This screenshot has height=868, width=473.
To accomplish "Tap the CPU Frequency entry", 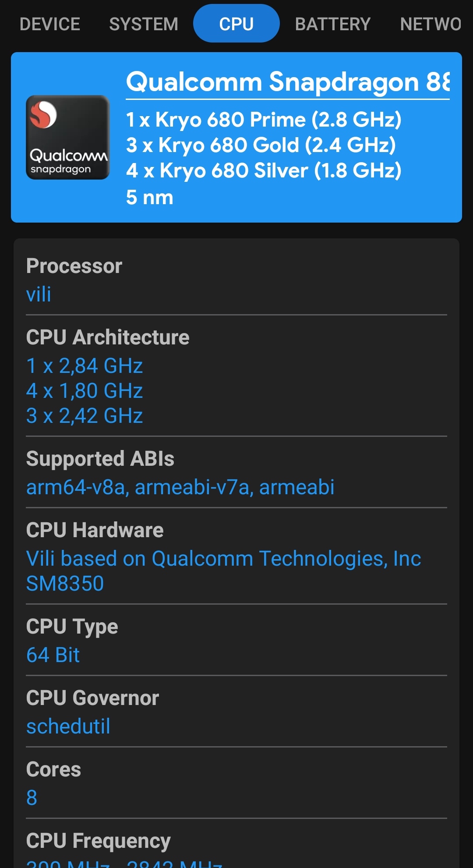I will coord(236,848).
